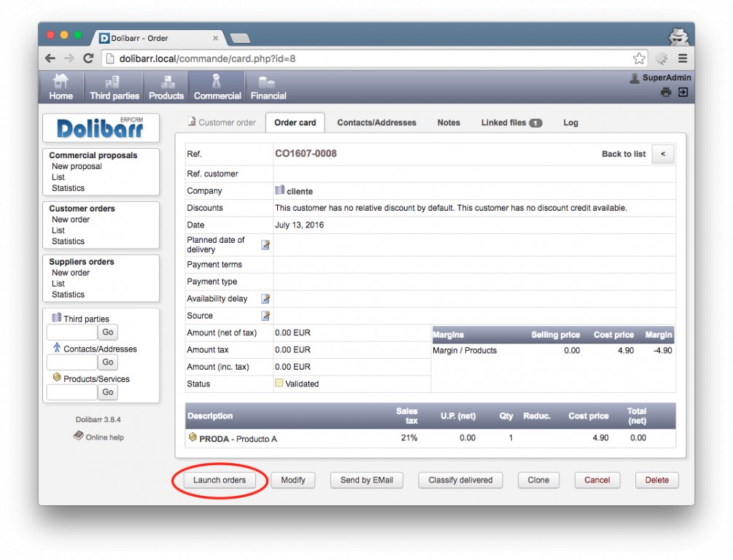Open the Third parties menu

point(114,87)
